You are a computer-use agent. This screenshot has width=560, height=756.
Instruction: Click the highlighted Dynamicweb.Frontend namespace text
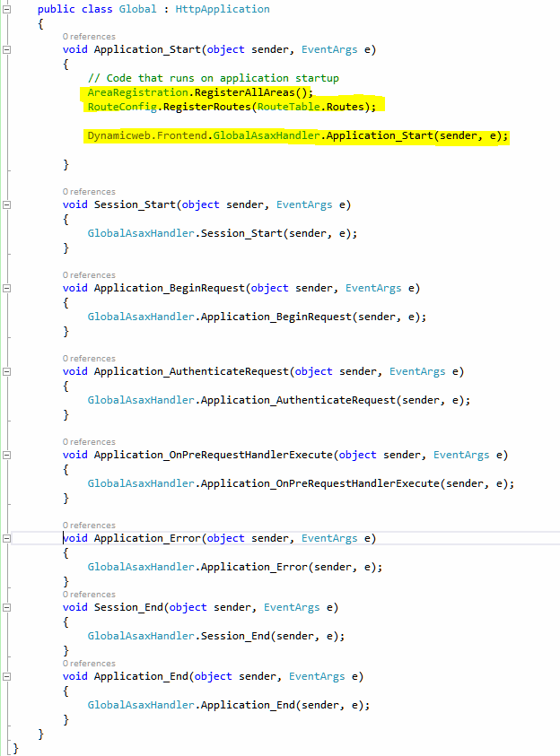[x=148, y=136]
